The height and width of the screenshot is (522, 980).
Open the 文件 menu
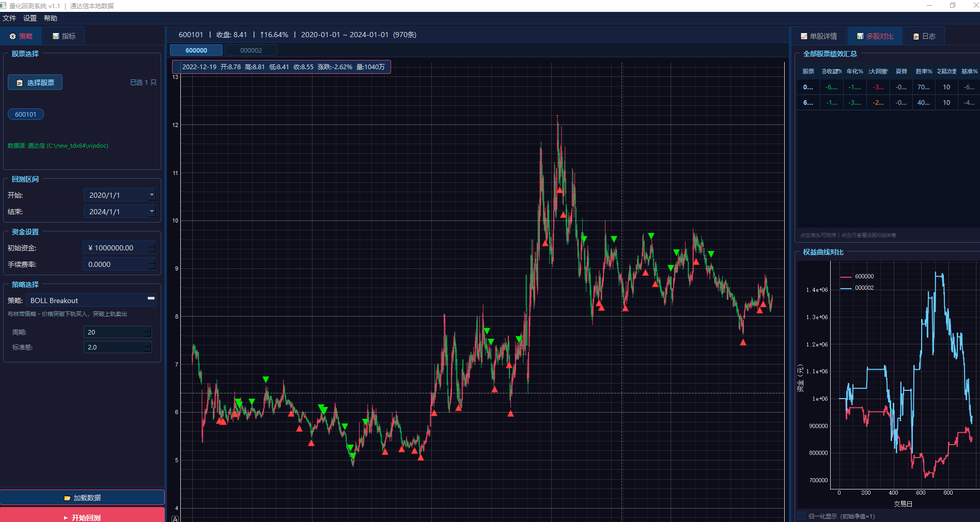(x=9, y=18)
